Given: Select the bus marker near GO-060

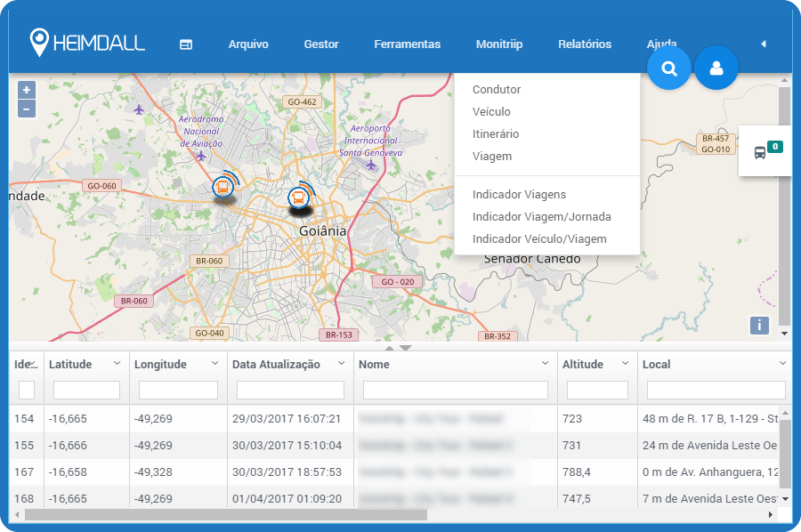Looking at the screenshot, I should pos(223,187).
